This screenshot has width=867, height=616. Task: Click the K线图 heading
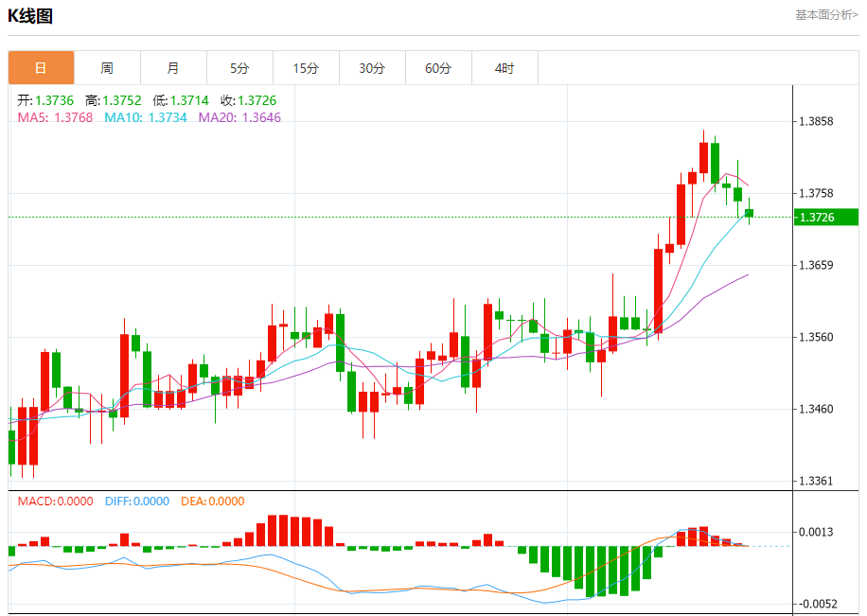point(30,16)
